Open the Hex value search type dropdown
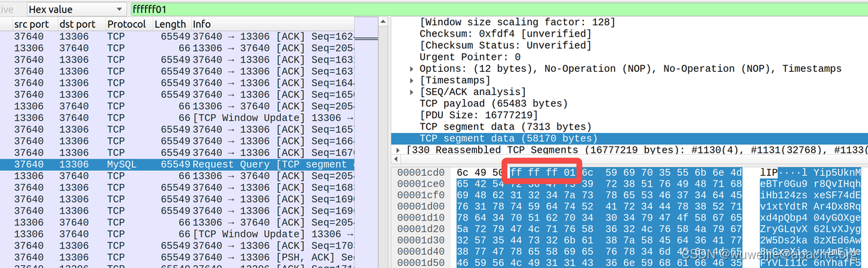This screenshot has width=868, height=268. pyautogui.click(x=77, y=9)
